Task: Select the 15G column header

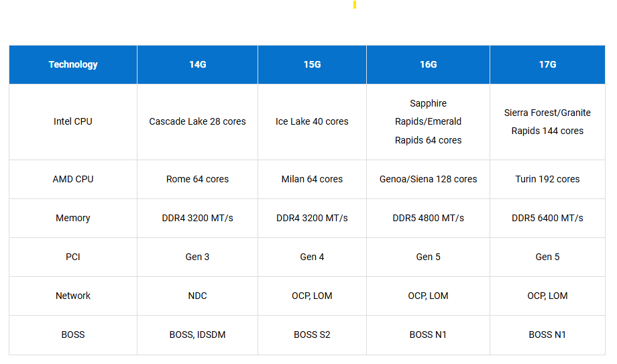Action: (312, 64)
